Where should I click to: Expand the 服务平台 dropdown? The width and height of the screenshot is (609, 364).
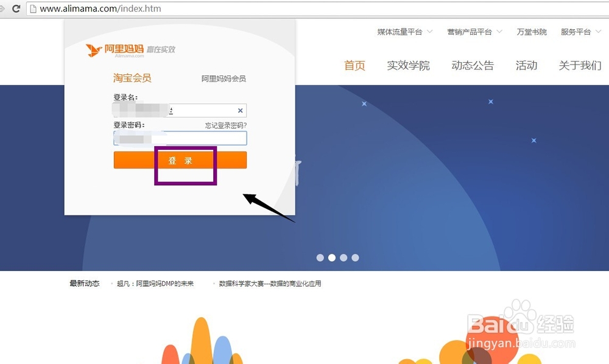580,32
